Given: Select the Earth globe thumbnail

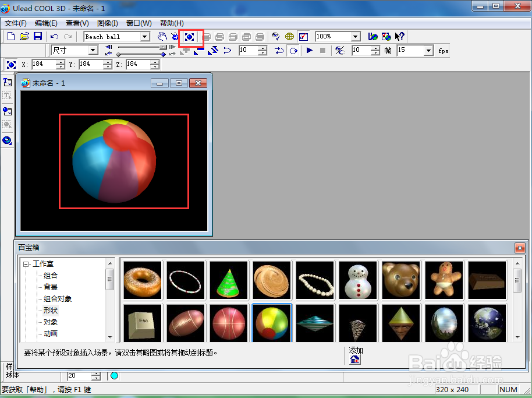Looking at the screenshot, I should point(487,323).
